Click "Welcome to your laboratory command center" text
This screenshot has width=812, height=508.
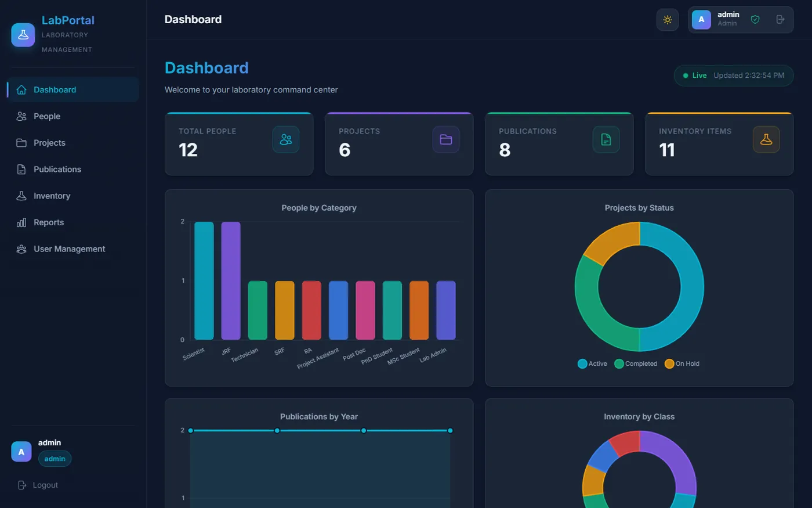(x=251, y=90)
